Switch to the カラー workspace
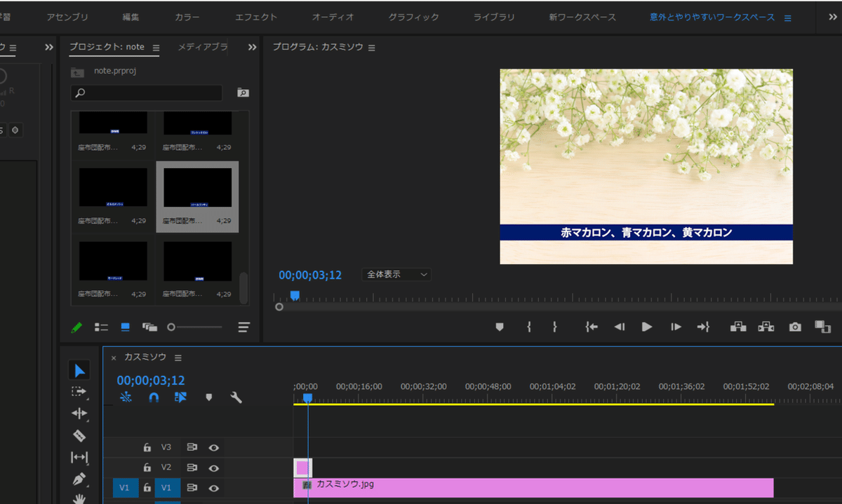 click(x=187, y=17)
